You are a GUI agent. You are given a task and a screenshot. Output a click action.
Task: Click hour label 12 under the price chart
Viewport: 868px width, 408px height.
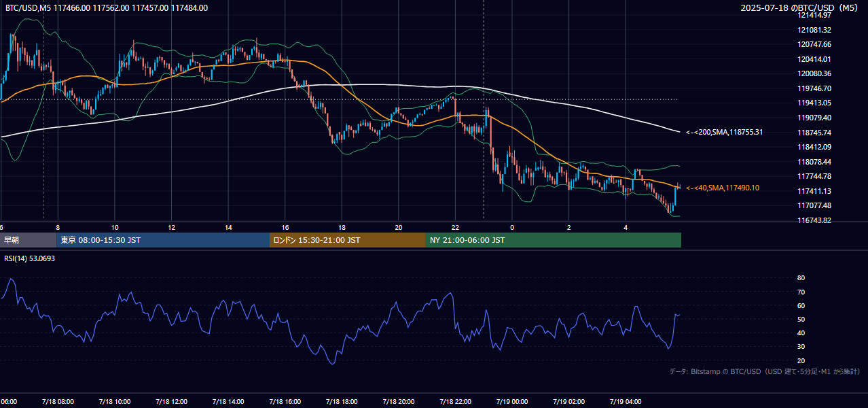[171, 228]
